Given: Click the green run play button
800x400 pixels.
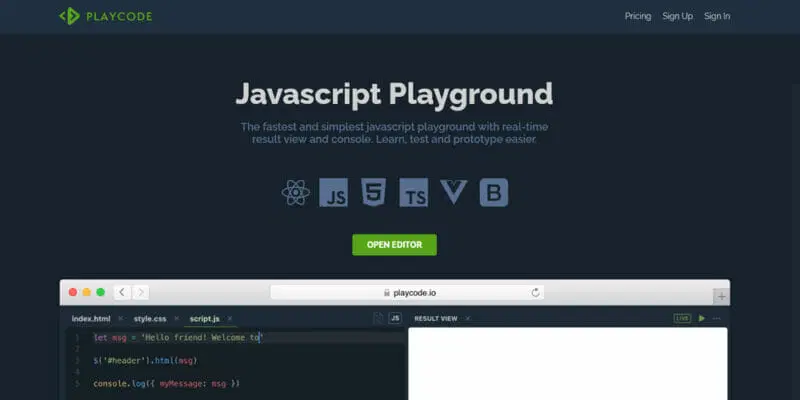Looking at the screenshot, I should click(702, 318).
